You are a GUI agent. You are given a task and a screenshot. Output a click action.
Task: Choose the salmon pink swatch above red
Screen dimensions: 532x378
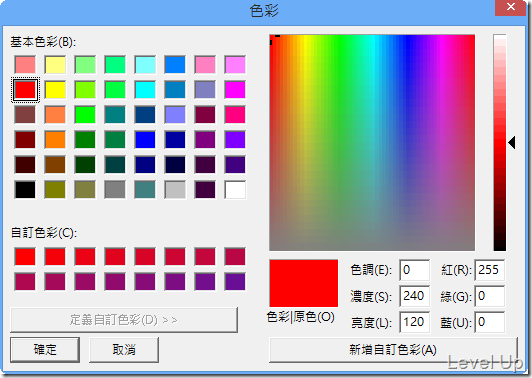pos(25,65)
